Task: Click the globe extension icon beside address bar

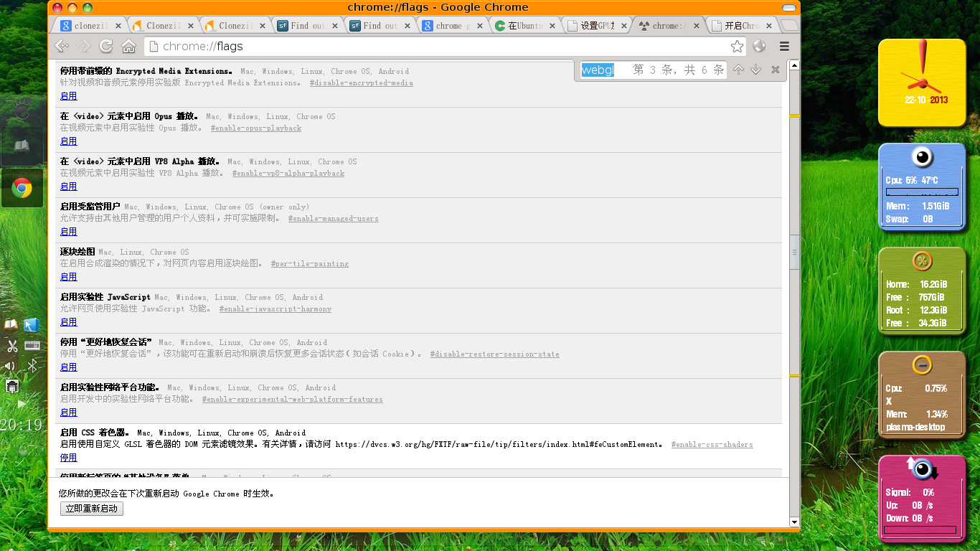Action: pos(759,47)
